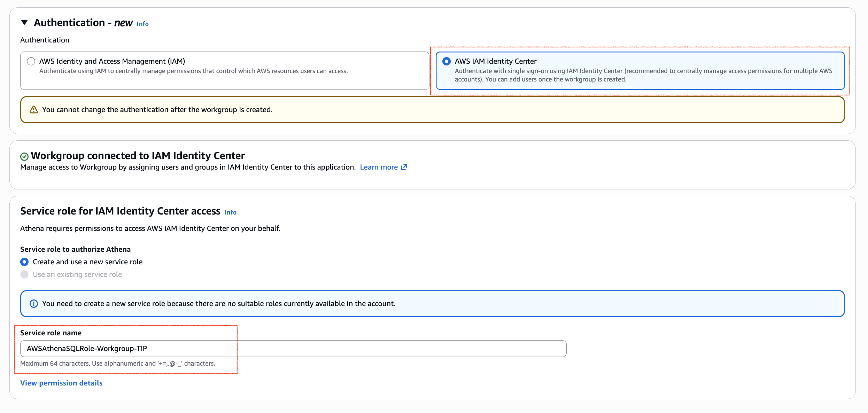Click the 'Service role name' field label

pos(51,333)
